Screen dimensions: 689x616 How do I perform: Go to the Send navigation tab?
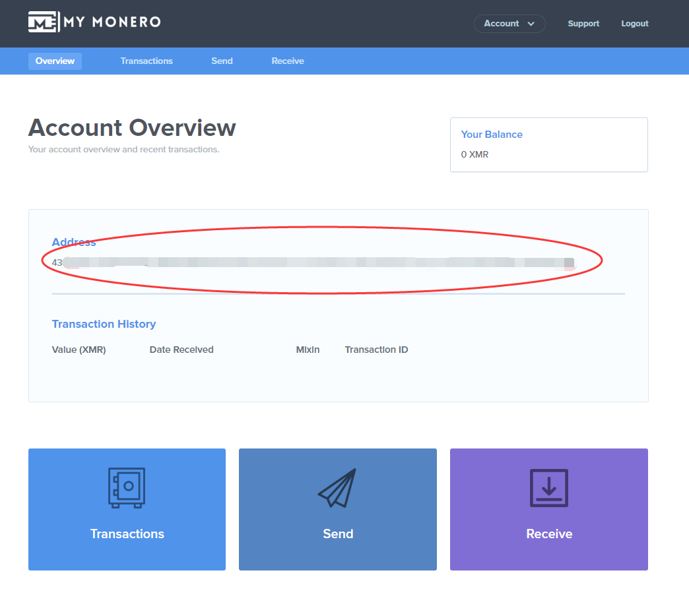pos(222,61)
